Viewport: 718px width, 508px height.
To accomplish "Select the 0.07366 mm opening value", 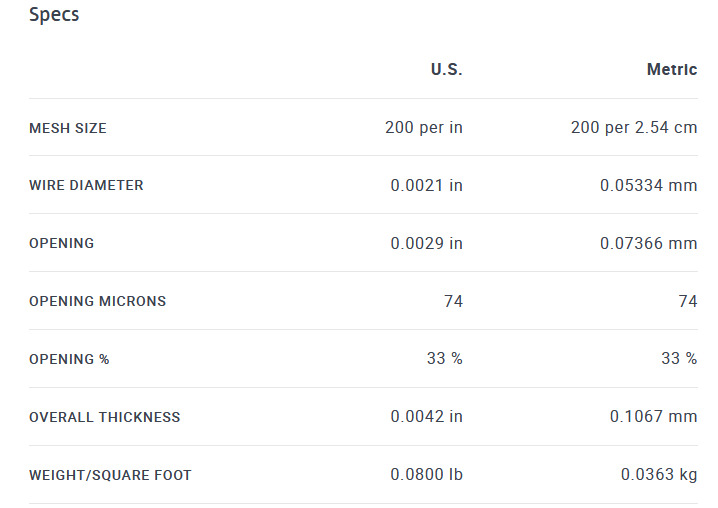I will [x=648, y=243].
